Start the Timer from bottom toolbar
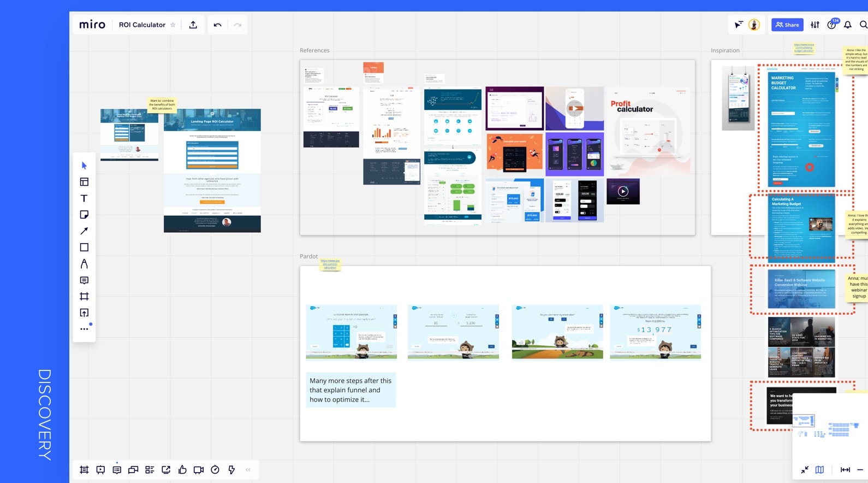Screen dimensions: 868x483 point(215,470)
